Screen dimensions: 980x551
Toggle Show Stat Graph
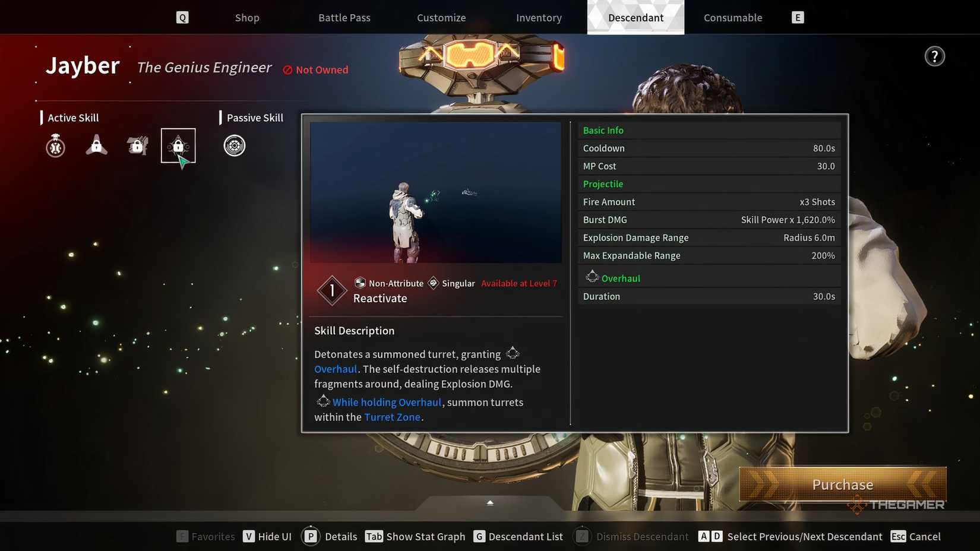pyautogui.click(x=416, y=537)
